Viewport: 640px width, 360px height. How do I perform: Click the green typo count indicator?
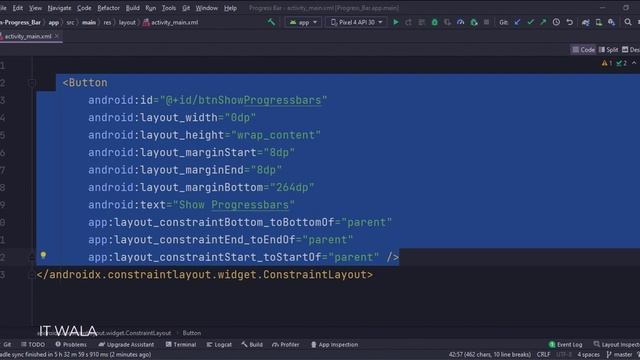tap(622, 63)
